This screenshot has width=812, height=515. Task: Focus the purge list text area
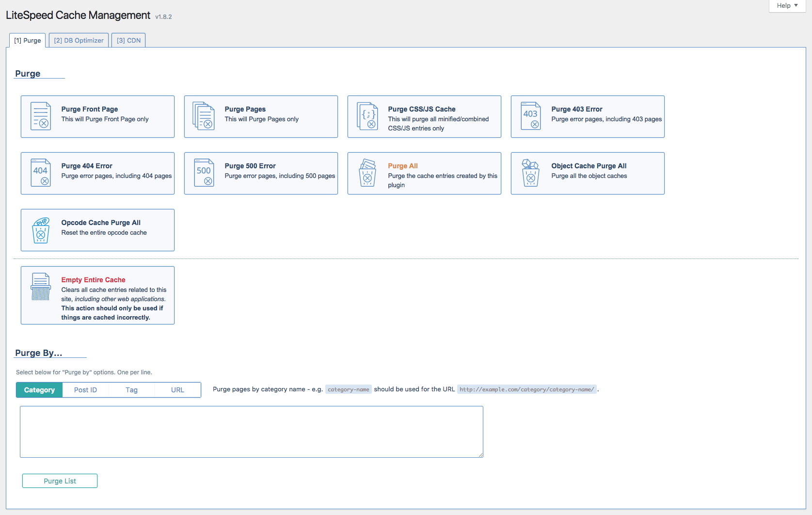[x=251, y=432]
